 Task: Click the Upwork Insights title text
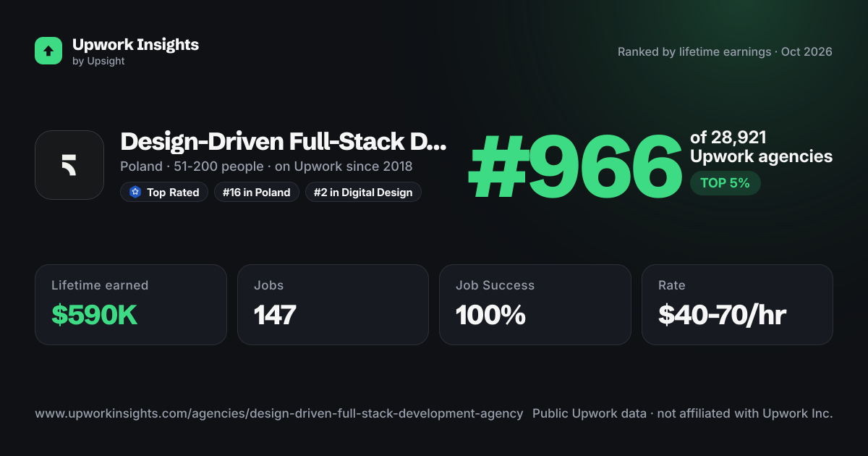tap(135, 44)
